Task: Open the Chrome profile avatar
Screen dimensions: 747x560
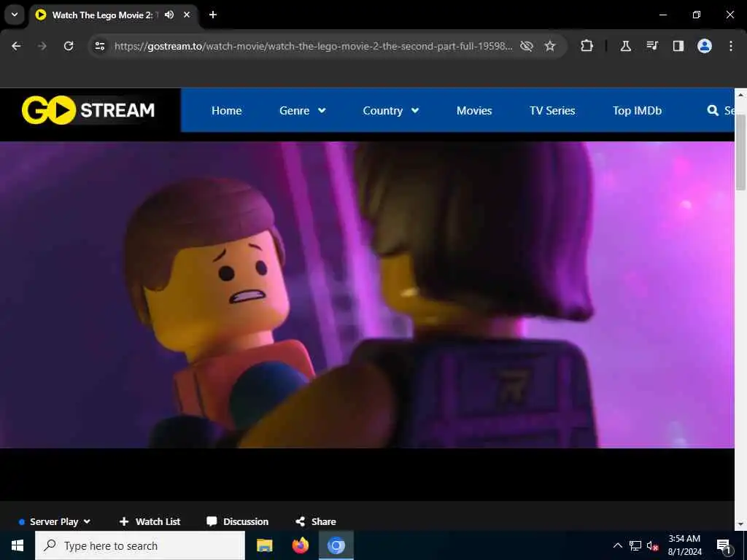Action: click(705, 46)
